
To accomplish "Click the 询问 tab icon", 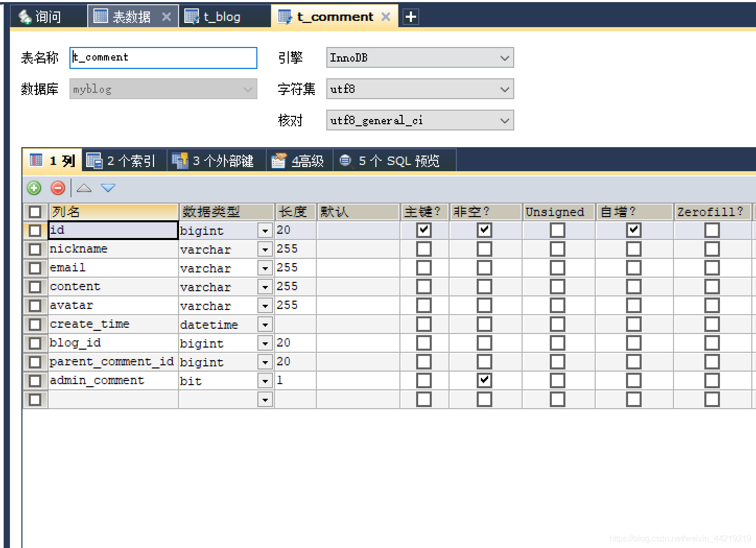I will (x=25, y=17).
